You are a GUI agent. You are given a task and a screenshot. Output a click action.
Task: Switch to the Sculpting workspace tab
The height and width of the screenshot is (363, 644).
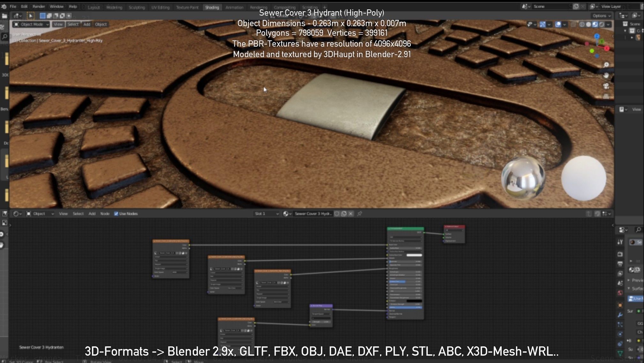[137, 7]
